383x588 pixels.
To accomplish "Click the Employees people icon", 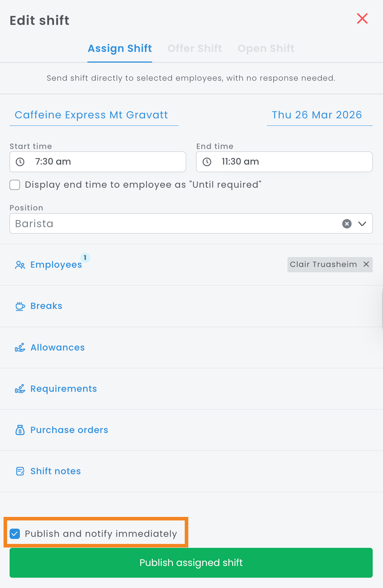I will pyautogui.click(x=20, y=265).
